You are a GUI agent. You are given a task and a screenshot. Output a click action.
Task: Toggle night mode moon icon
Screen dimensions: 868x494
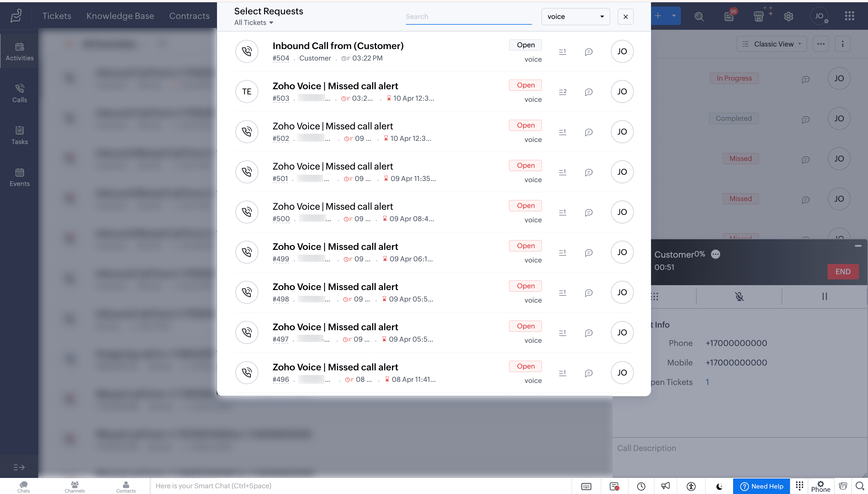pyautogui.click(x=719, y=487)
